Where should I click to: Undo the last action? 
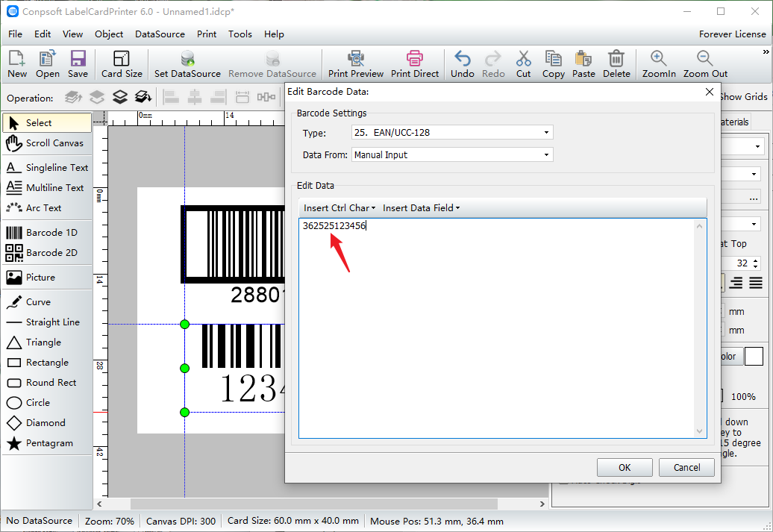(x=462, y=64)
